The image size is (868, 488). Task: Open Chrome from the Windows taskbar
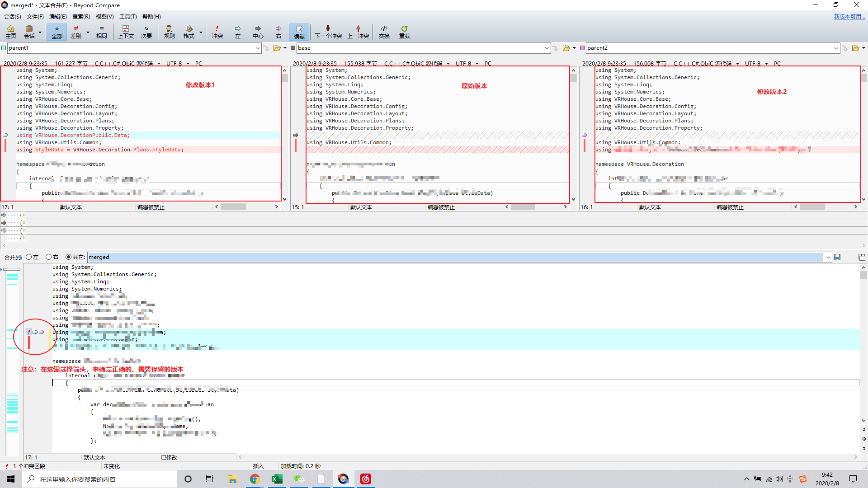(x=255, y=479)
